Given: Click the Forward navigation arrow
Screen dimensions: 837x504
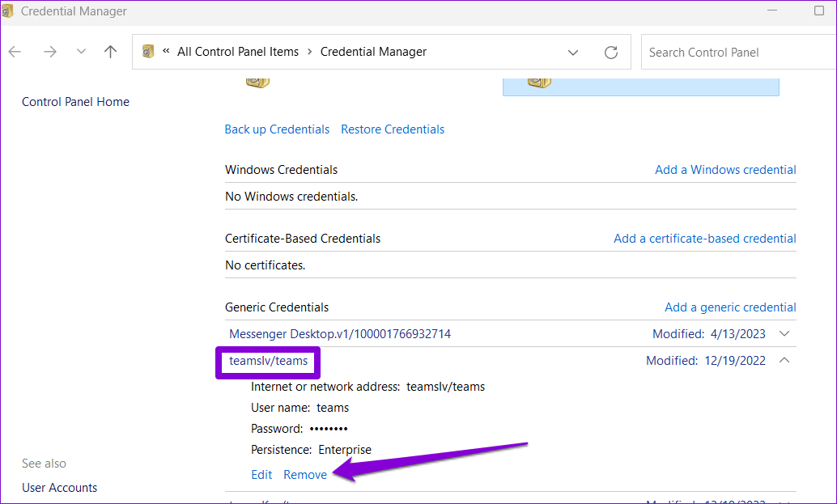Looking at the screenshot, I should coord(50,52).
